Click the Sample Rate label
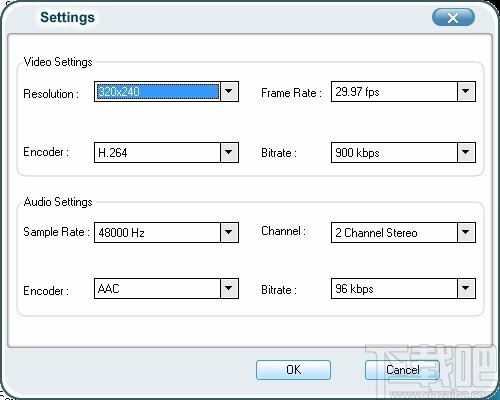The height and width of the screenshot is (400, 500). (56, 232)
